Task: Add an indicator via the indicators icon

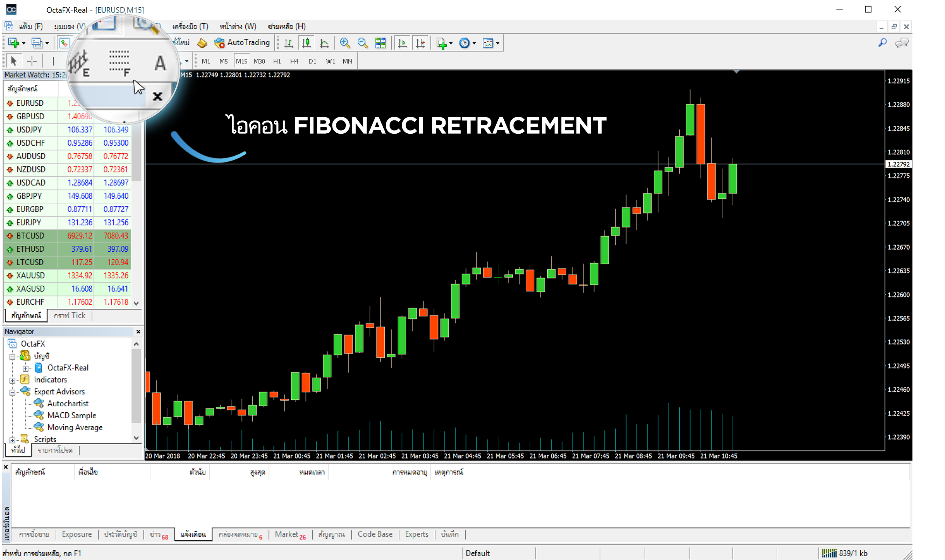Action: pos(441,43)
